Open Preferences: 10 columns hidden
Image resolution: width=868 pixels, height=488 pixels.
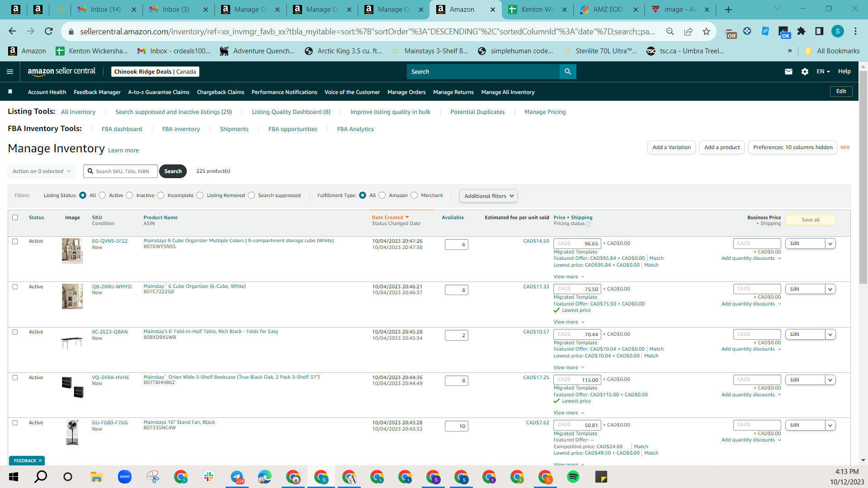tap(793, 147)
